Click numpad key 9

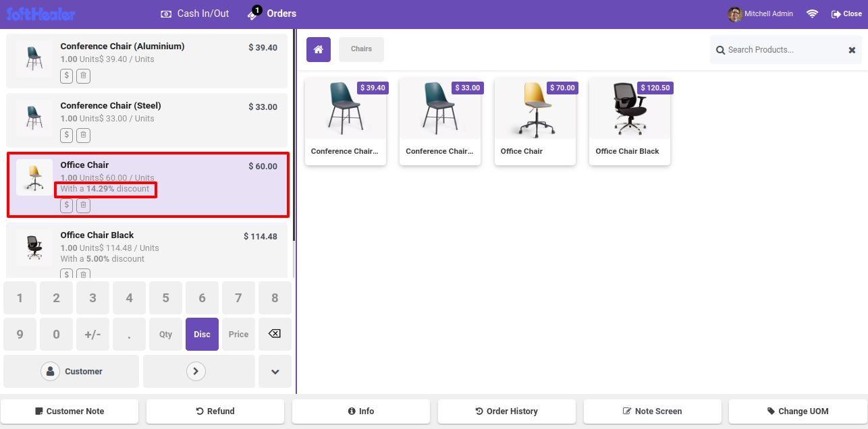click(20, 335)
